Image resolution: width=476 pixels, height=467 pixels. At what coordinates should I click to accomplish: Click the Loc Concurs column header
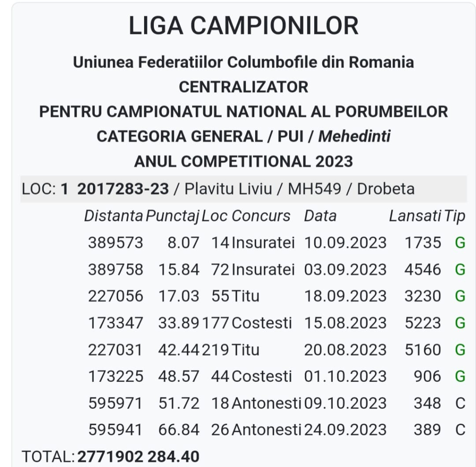pyautogui.click(x=246, y=216)
